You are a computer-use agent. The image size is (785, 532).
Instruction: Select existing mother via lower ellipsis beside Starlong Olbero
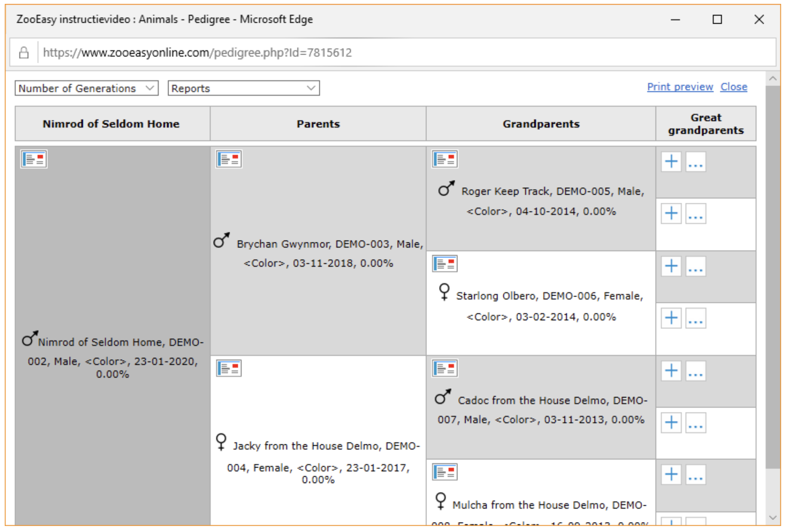point(696,318)
